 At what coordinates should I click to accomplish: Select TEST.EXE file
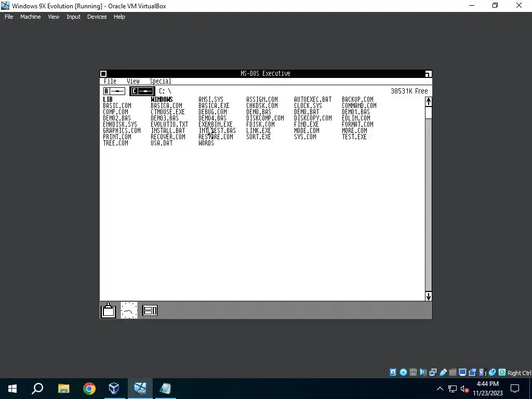click(354, 137)
